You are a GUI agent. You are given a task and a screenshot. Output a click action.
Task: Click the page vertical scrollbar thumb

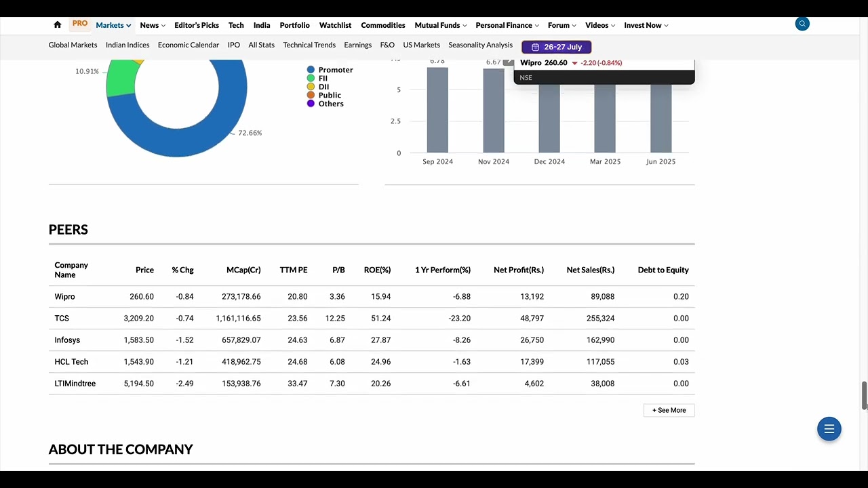[x=864, y=396]
